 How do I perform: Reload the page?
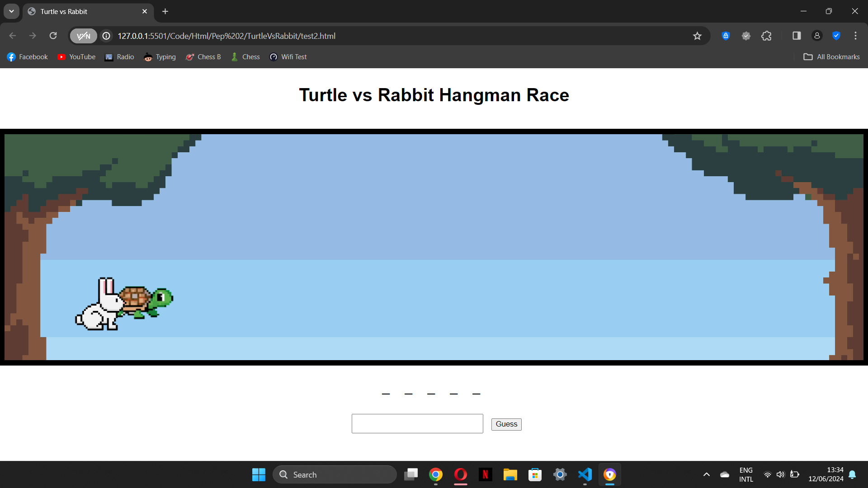(53, 36)
